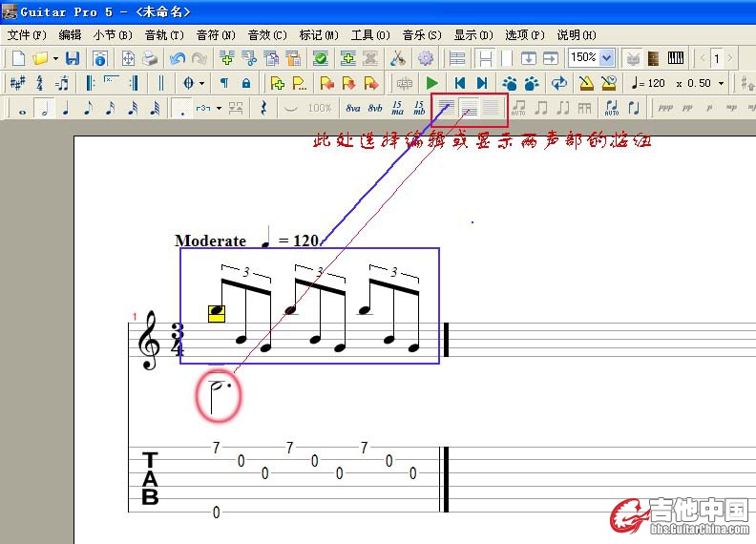The width and height of the screenshot is (756, 544).
Task: Open the 音轨(T) menu
Action: click(x=164, y=35)
